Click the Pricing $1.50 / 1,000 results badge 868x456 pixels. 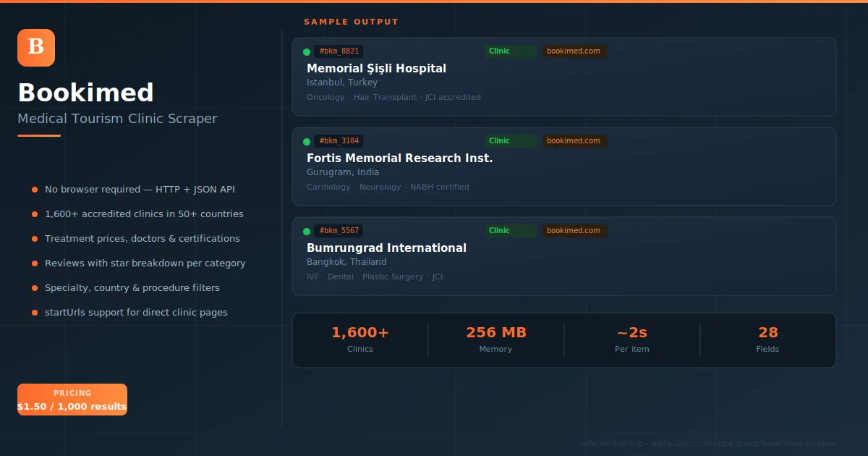72,400
